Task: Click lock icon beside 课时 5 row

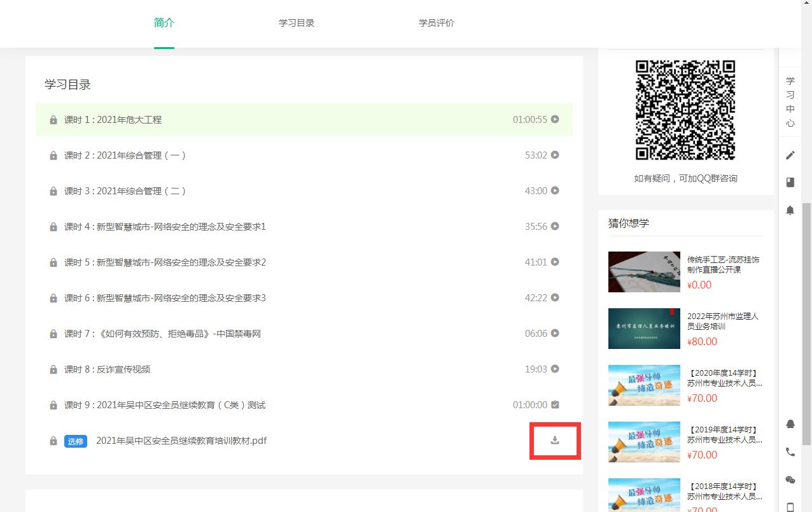Action: click(x=53, y=262)
